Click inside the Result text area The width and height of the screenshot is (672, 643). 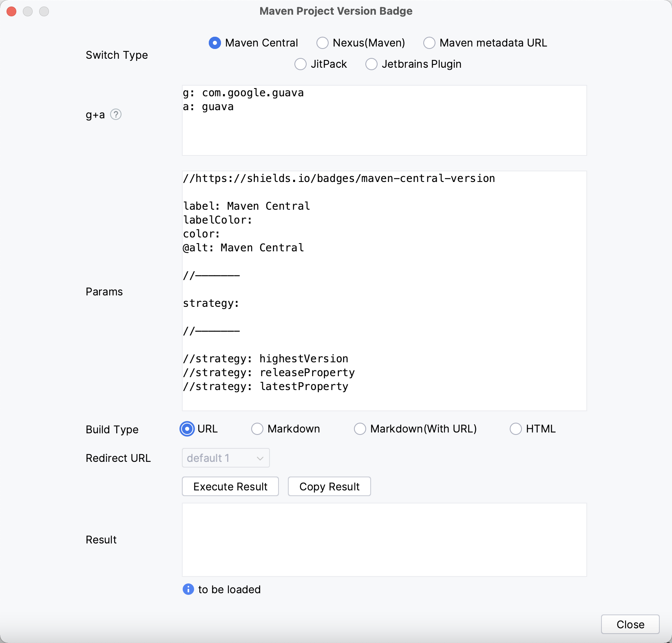pyautogui.click(x=384, y=539)
